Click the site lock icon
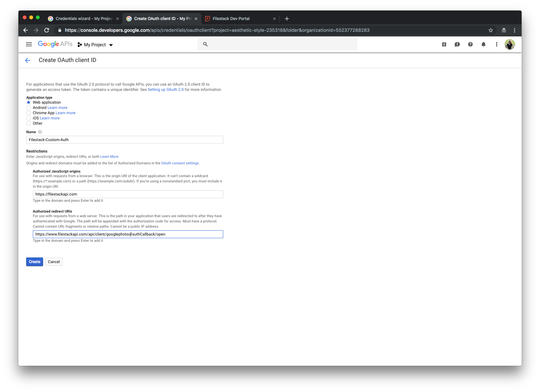This screenshot has width=540, height=392. (x=59, y=30)
